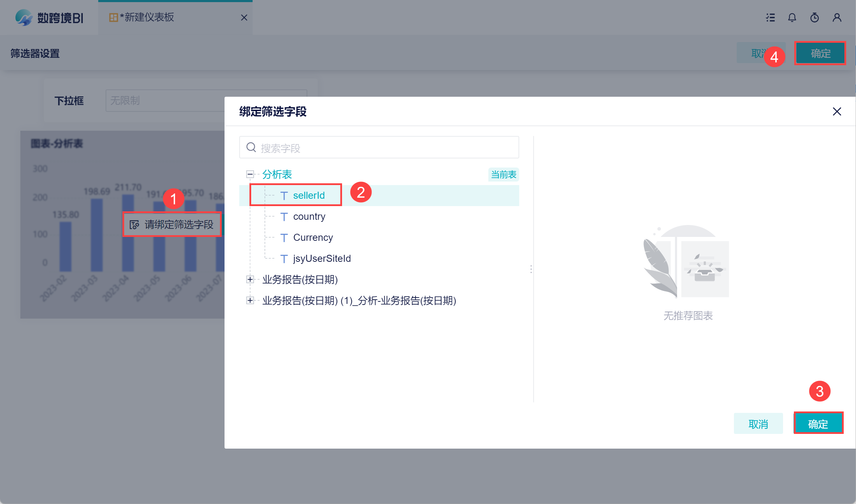Select the sellerId field
Viewport: 856px width, 504px height.
309,196
